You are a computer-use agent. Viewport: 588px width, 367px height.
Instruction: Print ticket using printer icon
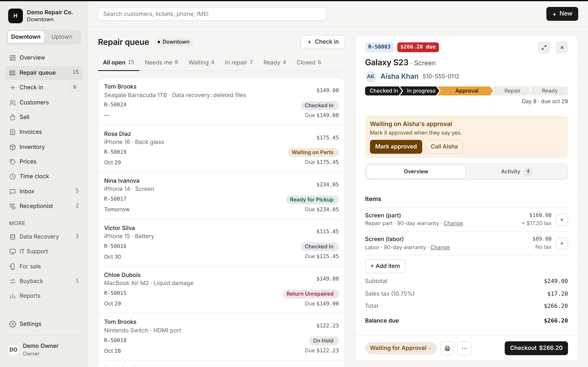[x=447, y=348]
